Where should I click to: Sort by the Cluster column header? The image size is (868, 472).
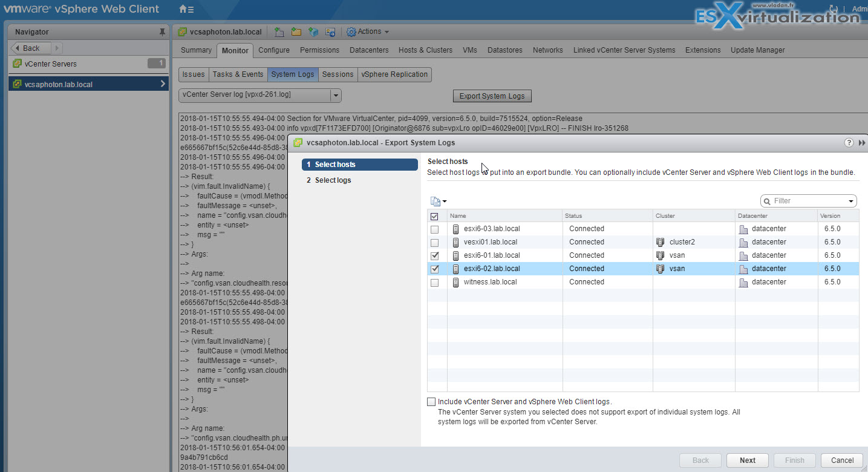pos(694,216)
